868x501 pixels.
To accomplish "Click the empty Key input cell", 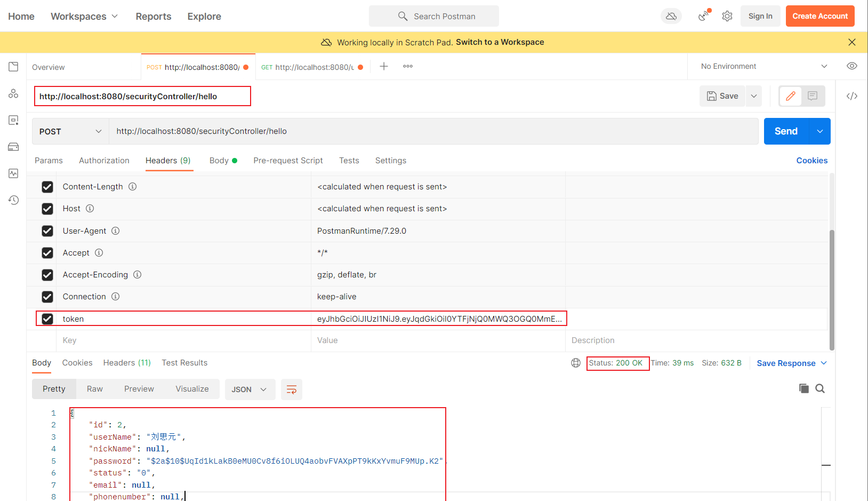I will pos(183,340).
